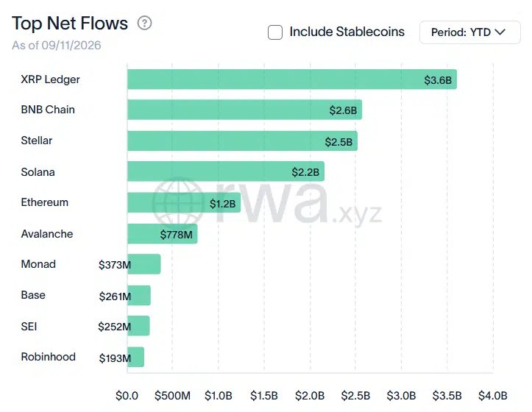This screenshot has width=532, height=412.
Task: Click the XRP Ledger chain label
Action: tap(50, 79)
